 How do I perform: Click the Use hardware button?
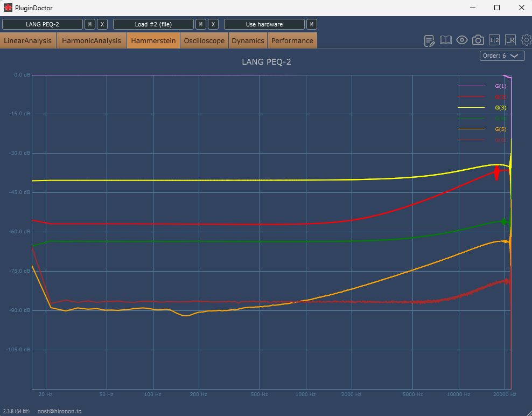(x=264, y=24)
